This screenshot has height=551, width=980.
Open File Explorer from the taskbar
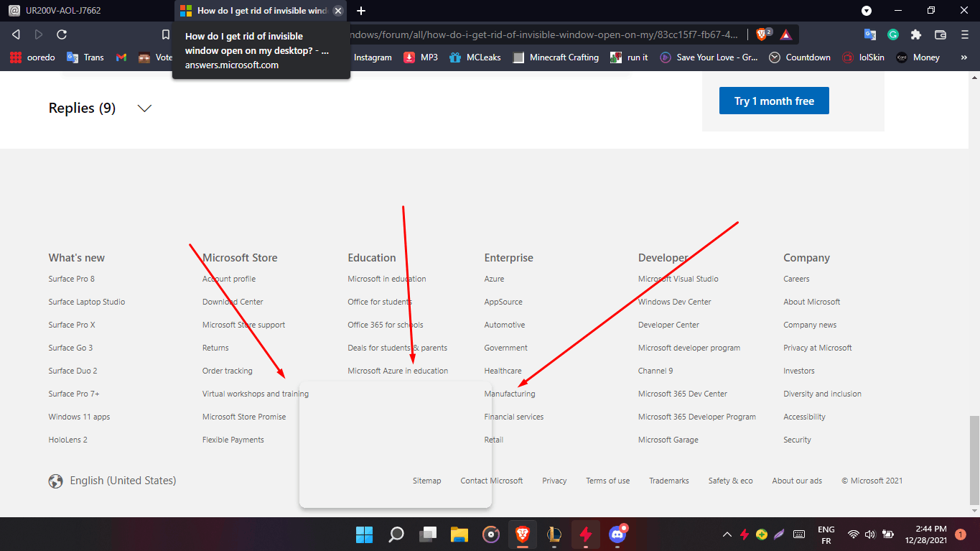(459, 534)
